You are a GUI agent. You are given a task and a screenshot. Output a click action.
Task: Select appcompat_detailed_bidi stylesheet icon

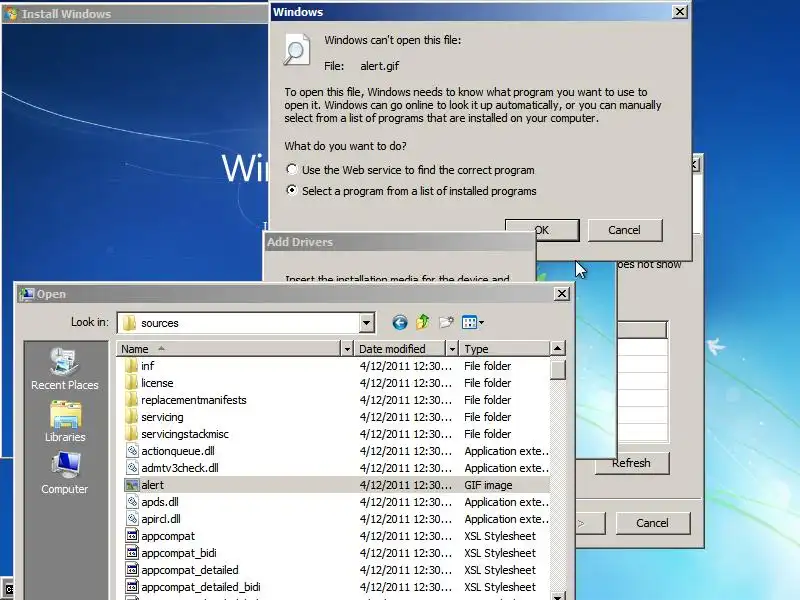132,587
